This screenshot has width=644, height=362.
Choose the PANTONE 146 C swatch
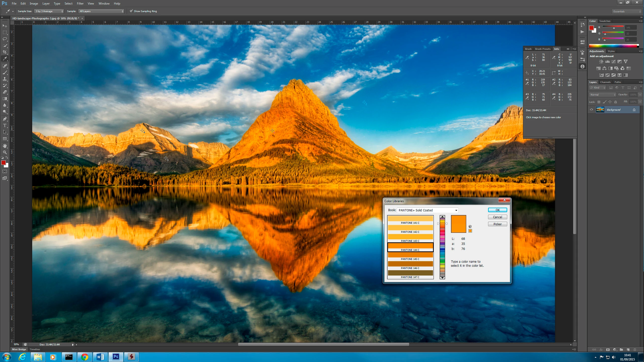[x=410, y=265]
